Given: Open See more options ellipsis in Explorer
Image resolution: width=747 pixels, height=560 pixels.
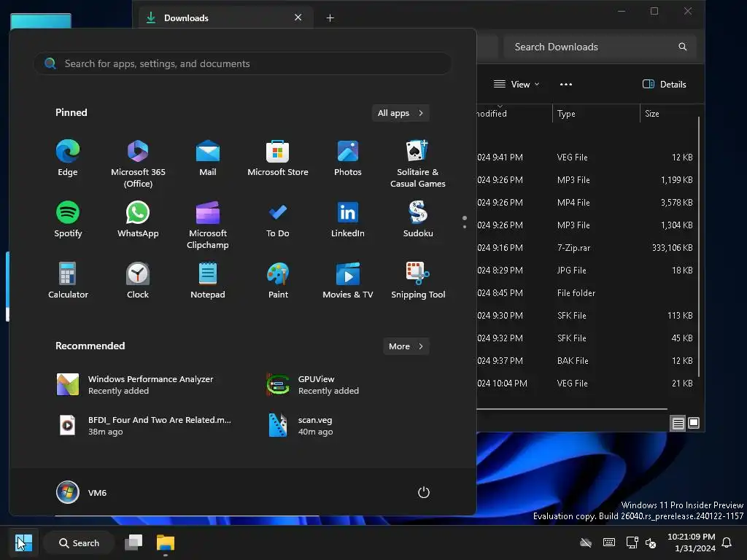Looking at the screenshot, I should point(566,85).
